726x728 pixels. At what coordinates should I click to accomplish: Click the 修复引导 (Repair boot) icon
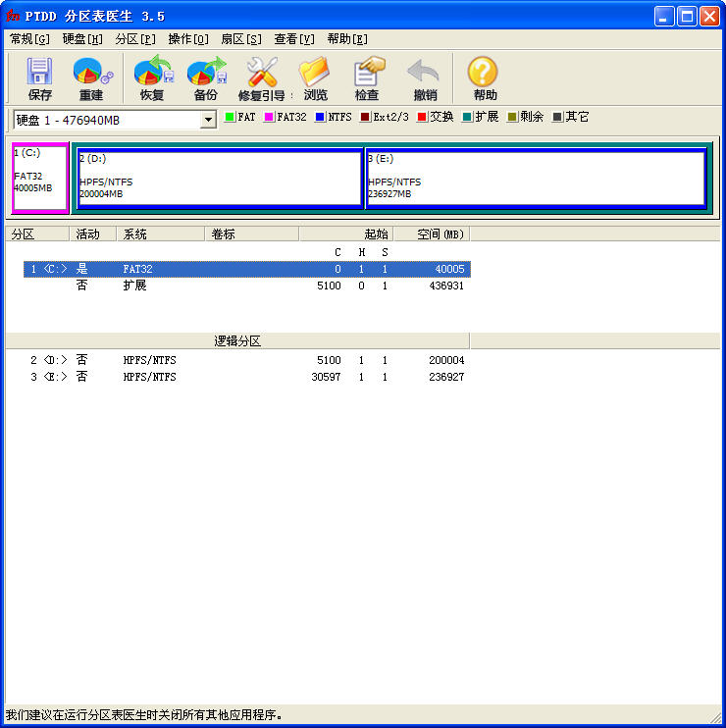(x=262, y=73)
